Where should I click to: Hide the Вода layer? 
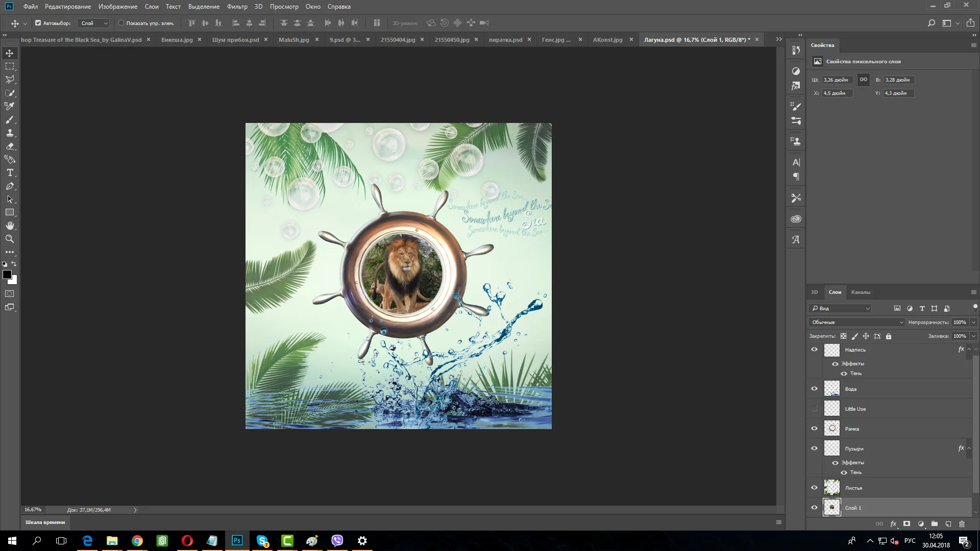(814, 389)
